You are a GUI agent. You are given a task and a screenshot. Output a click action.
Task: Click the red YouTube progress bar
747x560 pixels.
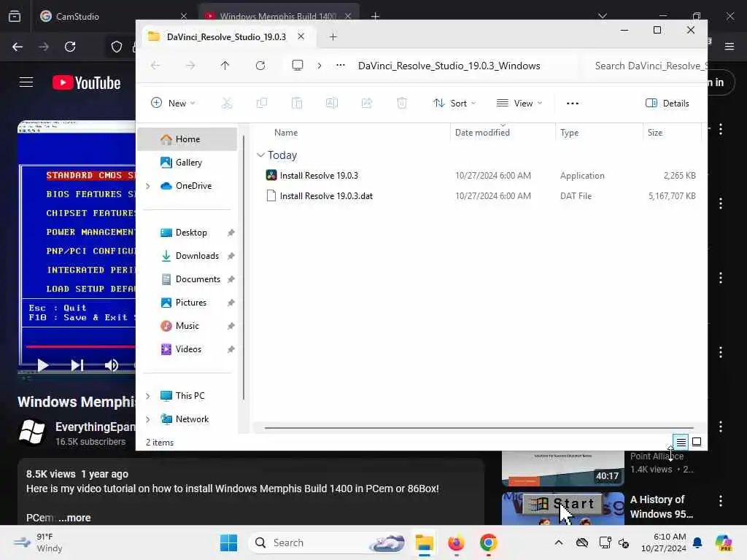80,346
